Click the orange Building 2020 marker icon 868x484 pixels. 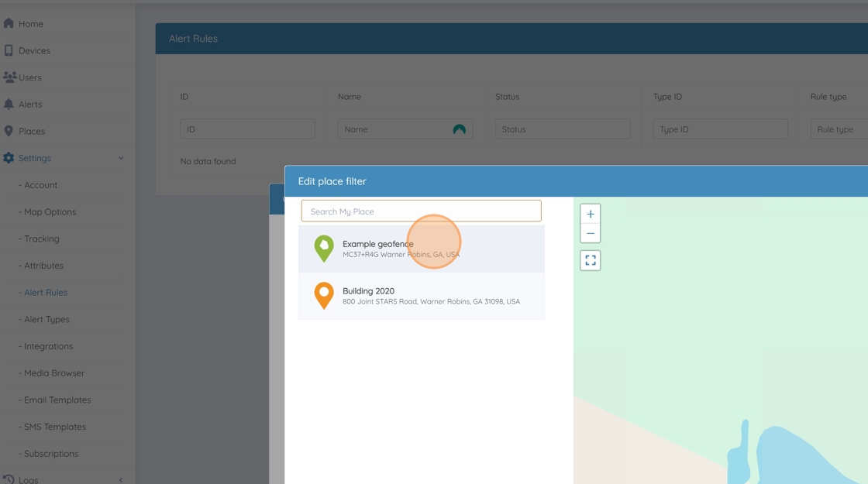click(324, 295)
